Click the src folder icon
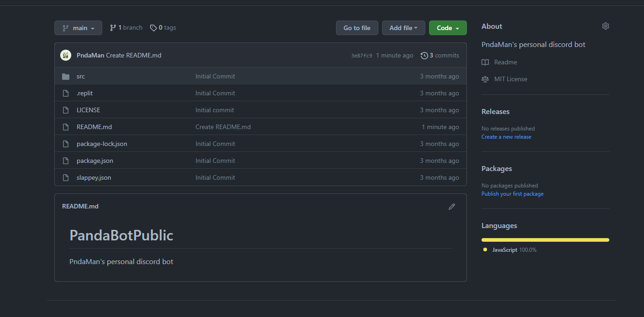Viewport: 644px width, 317px height. pyautogui.click(x=66, y=77)
